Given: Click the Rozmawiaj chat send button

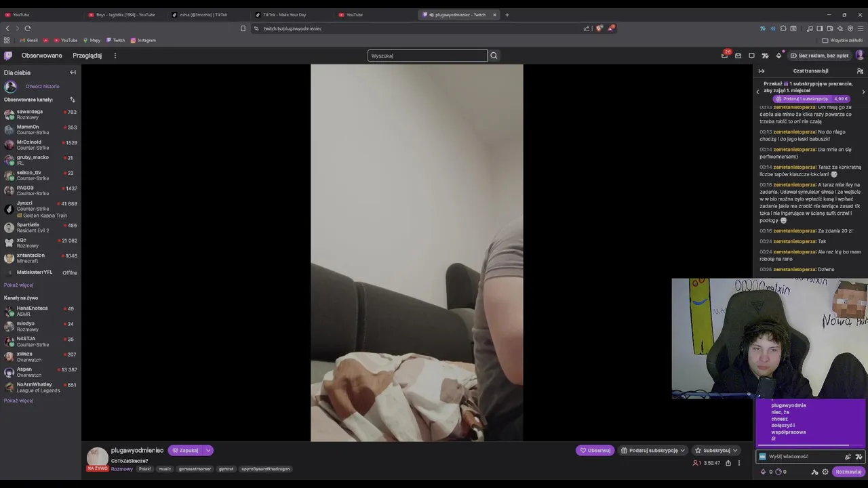Looking at the screenshot, I should coord(848,472).
